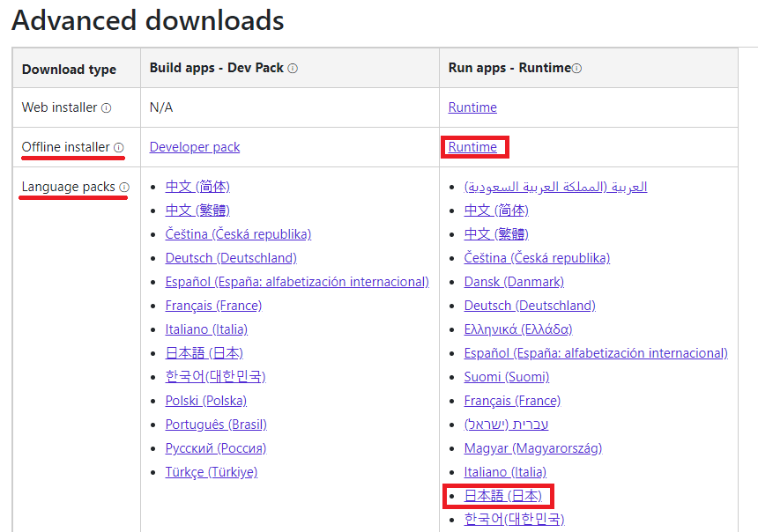
Task: Open Runtime Italiano (Italia) language pack
Action: pyautogui.click(x=505, y=471)
